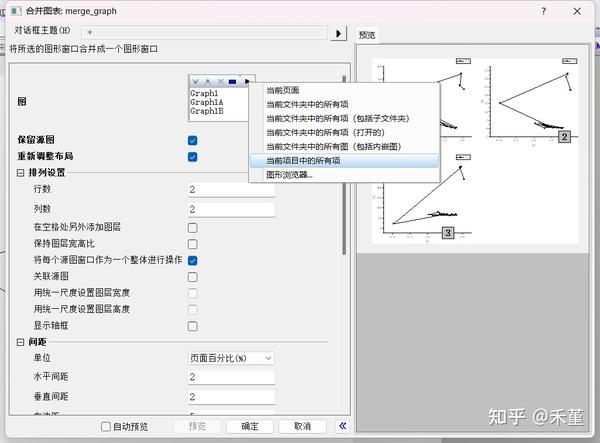This screenshot has height=443, width=600.
Task: Open the dialog theme flyout arrow button
Action: coord(338,34)
